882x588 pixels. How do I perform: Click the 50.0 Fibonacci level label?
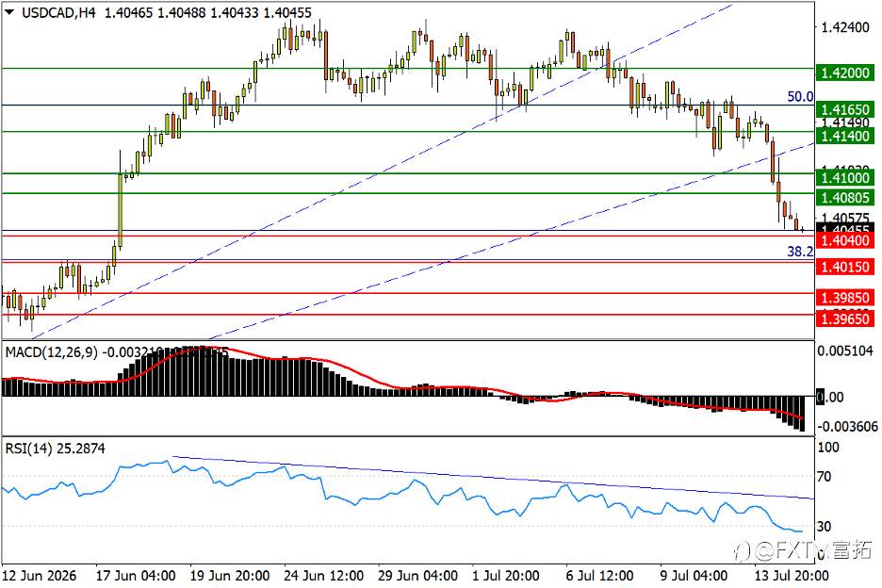[x=800, y=97]
